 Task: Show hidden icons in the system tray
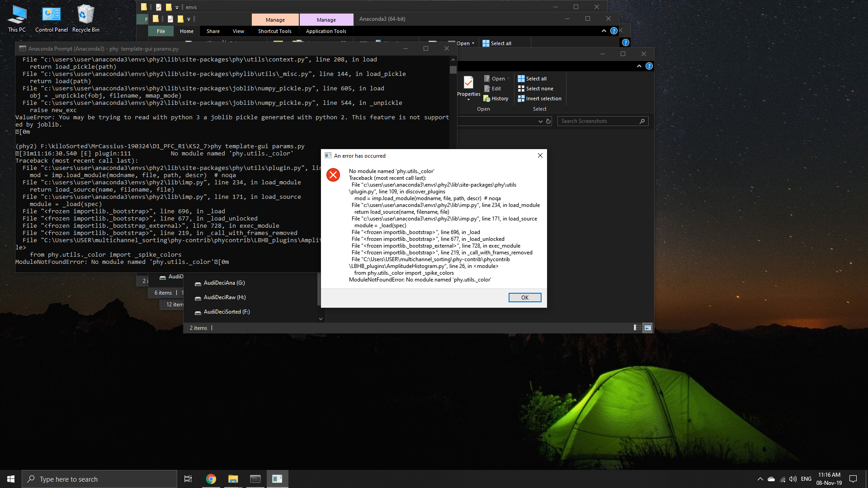(x=759, y=479)
